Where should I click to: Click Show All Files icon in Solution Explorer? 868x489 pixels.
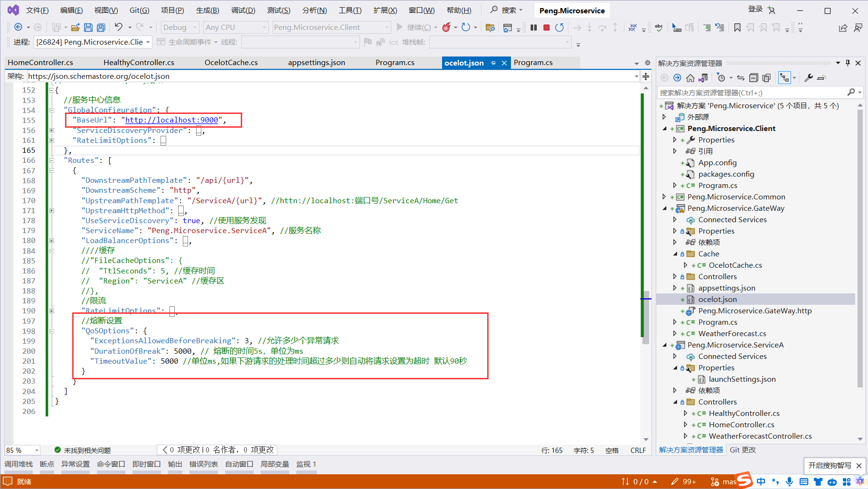[766, 78]
